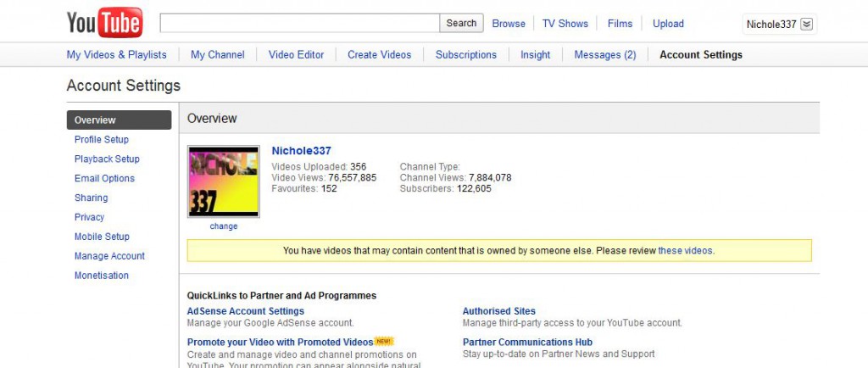This screenshot has height=368, width=868.
Task: Open the Messages (2) tab
Action: click(x=605, y=55)
